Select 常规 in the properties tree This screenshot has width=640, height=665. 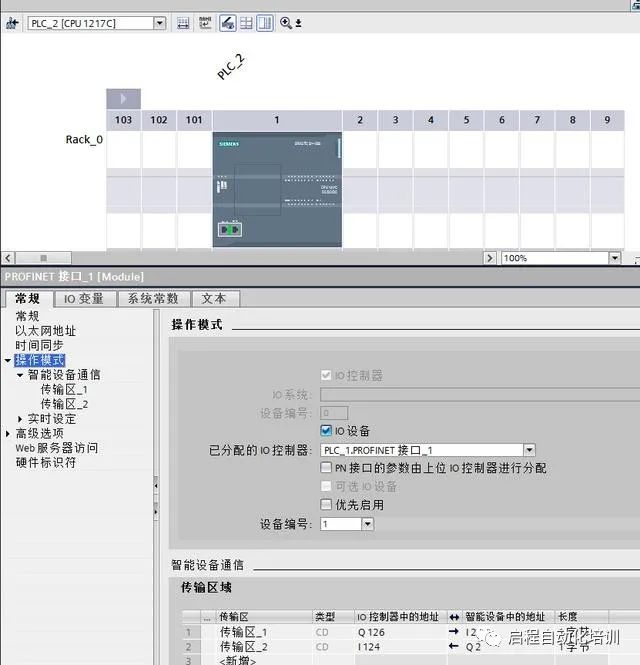pos(28,316)
